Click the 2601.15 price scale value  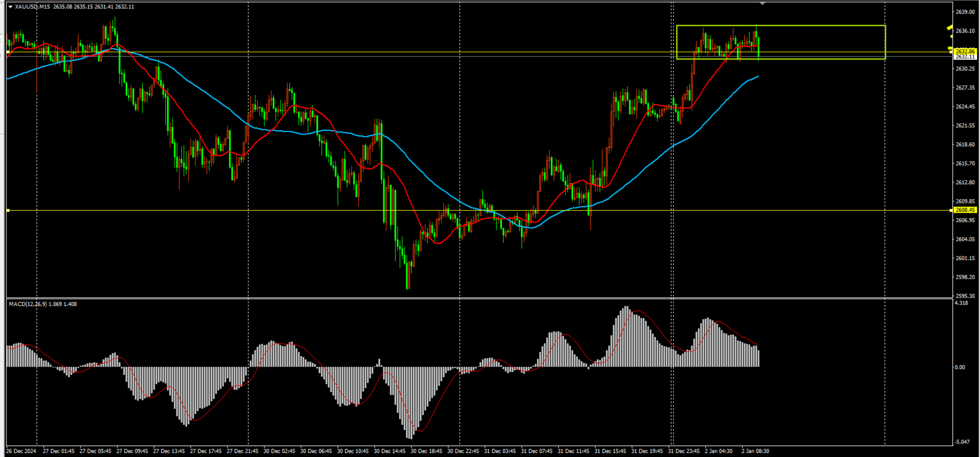965,258
